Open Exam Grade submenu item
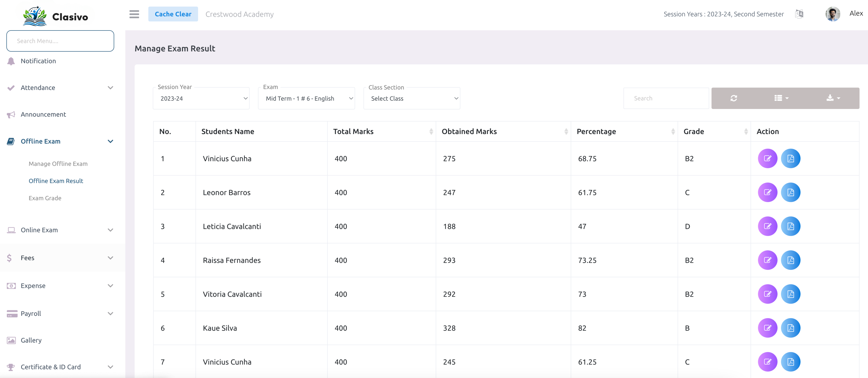 [45, 198]
